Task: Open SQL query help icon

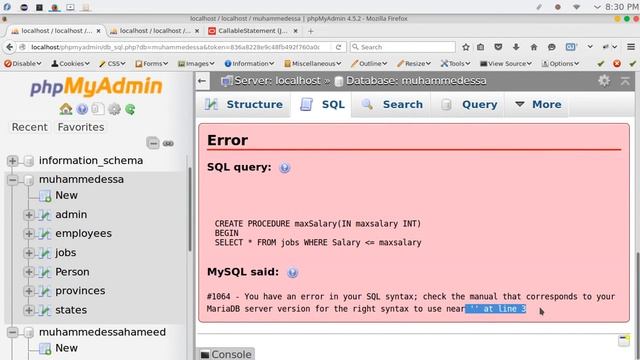Action: (284, 168)
